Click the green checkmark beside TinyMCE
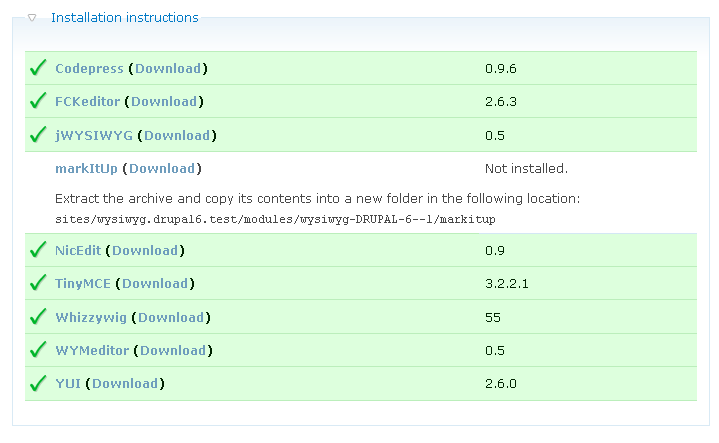The width and height of the screenshot is (719, 443). 38,282
